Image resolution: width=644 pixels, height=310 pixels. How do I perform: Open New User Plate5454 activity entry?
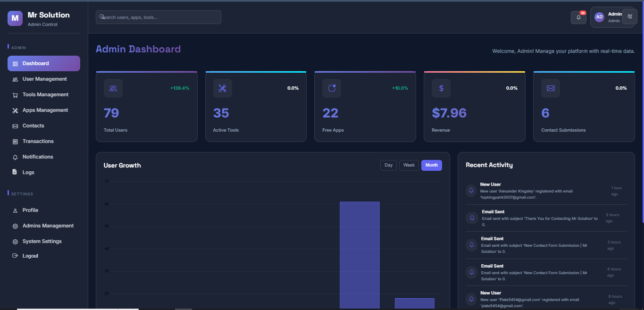click(546, 298)
